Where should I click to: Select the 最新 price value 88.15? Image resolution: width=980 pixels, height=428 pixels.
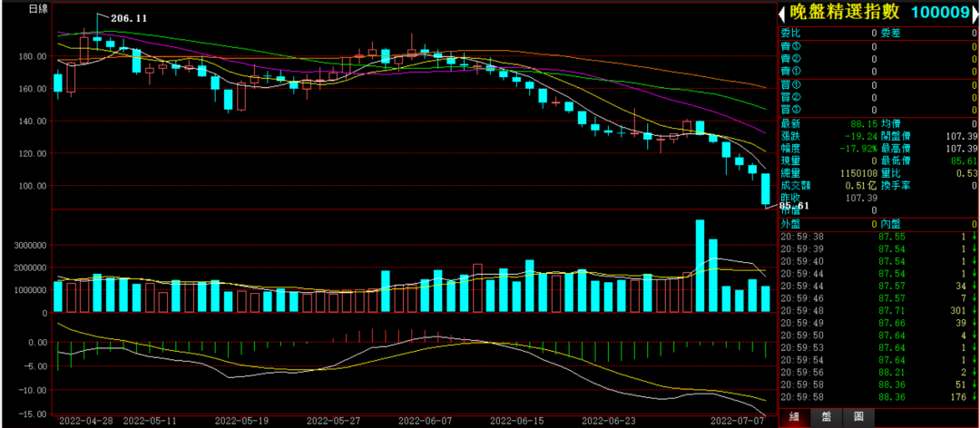coord(866,123)
